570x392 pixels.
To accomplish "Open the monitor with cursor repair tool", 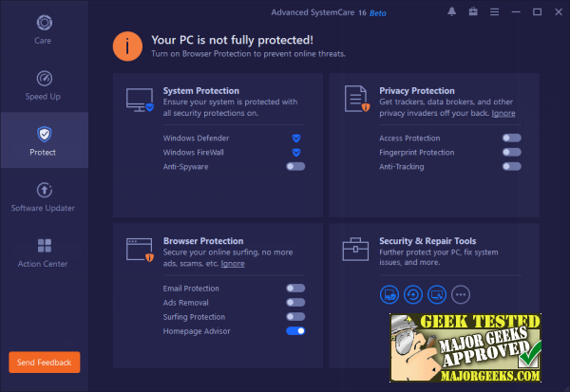I will tap(437, 294).
